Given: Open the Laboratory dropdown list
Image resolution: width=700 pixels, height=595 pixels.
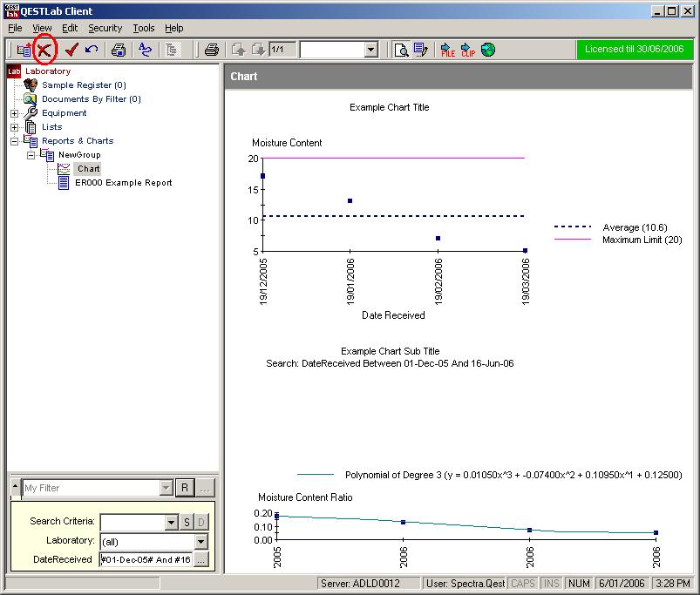Looking at the screenshot, I should click(x=201, y=541).
